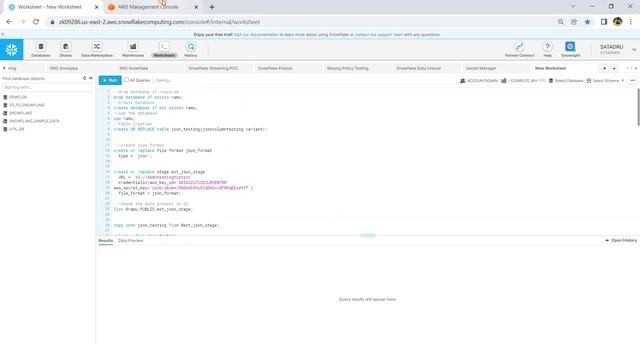Open Partner Connect
Image resolution: width=640 pixels, height=360 pixels.
coord(519,49)
